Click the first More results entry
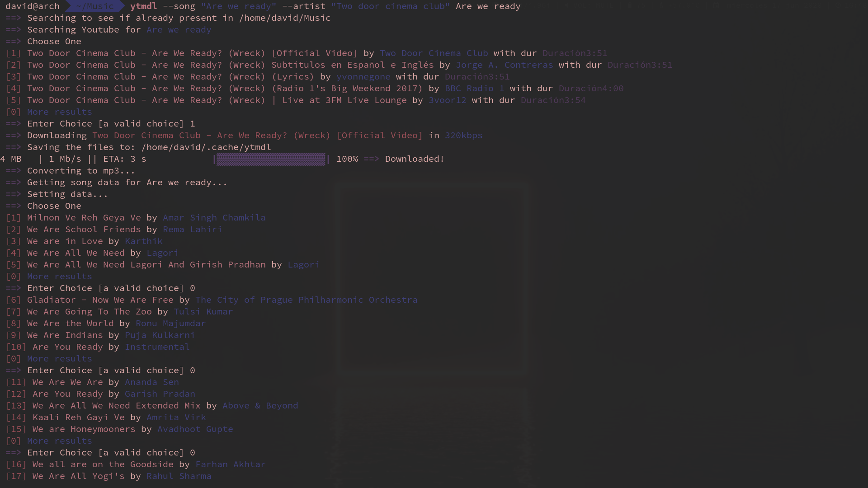 [59, 112]
